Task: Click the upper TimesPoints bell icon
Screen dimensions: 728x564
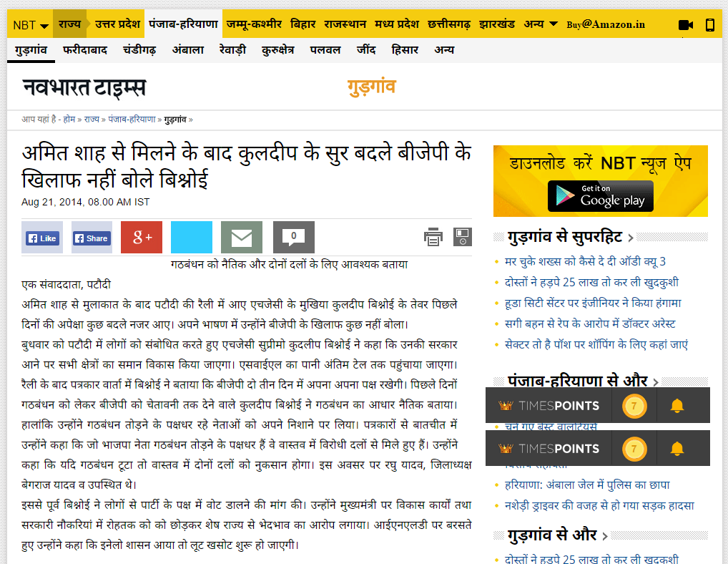Action: tap(677, 406)
